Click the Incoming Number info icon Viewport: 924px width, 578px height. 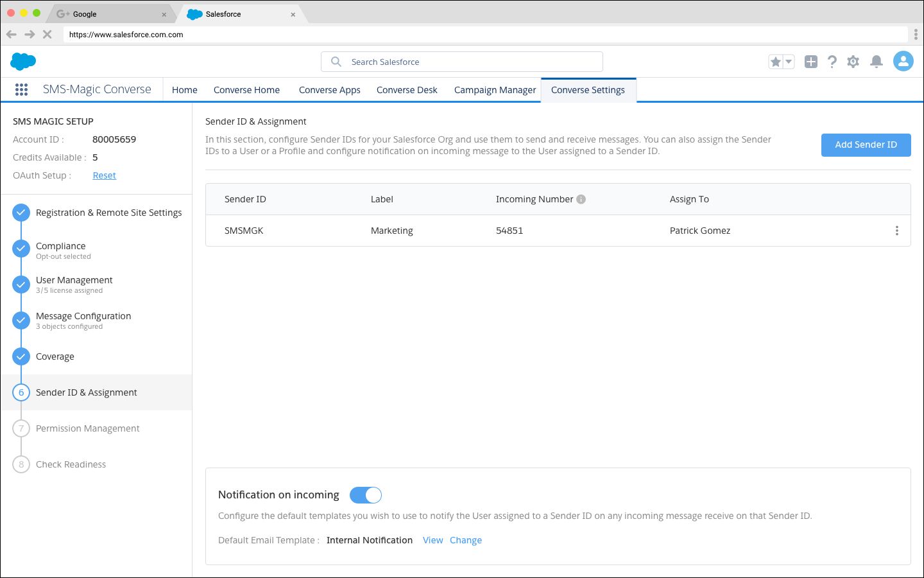581,199
